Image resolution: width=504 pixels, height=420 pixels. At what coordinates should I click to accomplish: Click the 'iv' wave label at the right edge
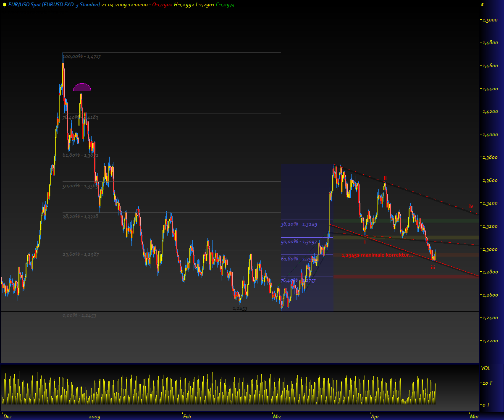(x=471, y=206)
